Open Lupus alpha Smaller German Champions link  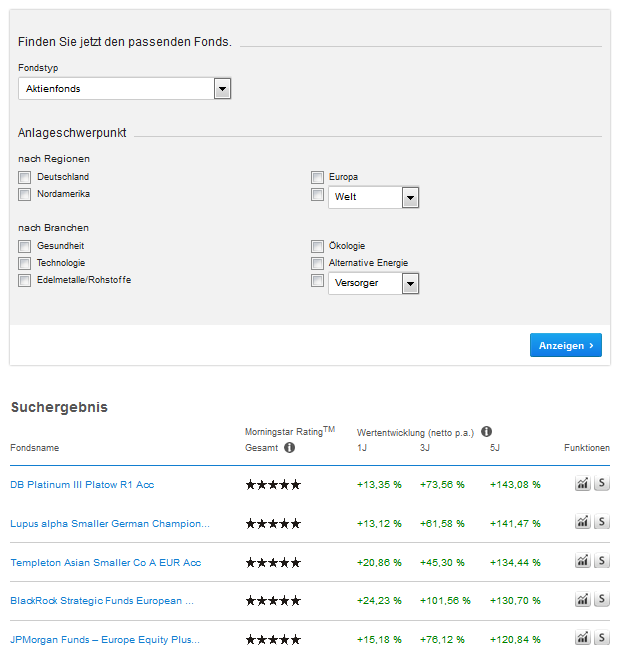click(x=110, y=523)
